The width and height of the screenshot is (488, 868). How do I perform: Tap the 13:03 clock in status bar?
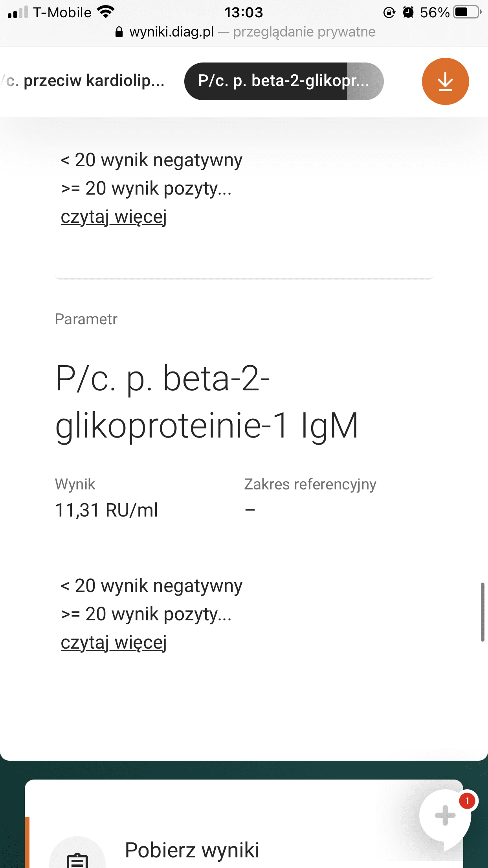[x=244, y=13]
